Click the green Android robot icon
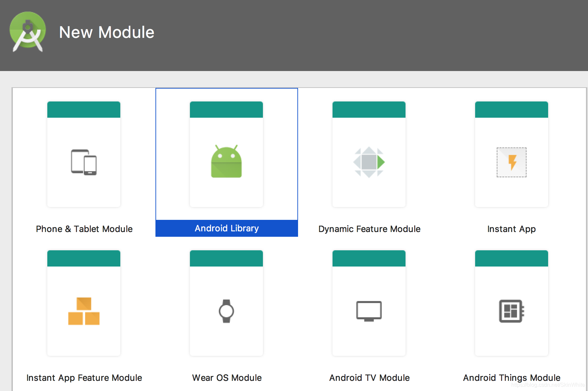 226,161
